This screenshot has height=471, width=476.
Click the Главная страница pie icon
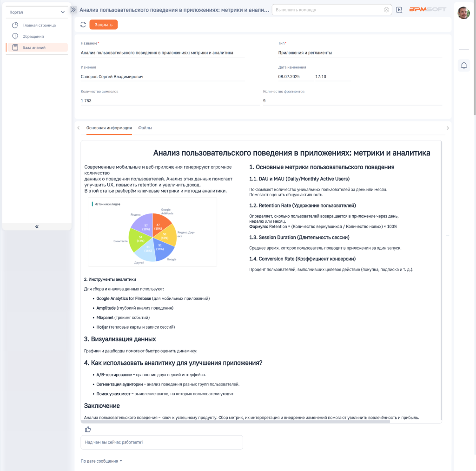point(15,25)
